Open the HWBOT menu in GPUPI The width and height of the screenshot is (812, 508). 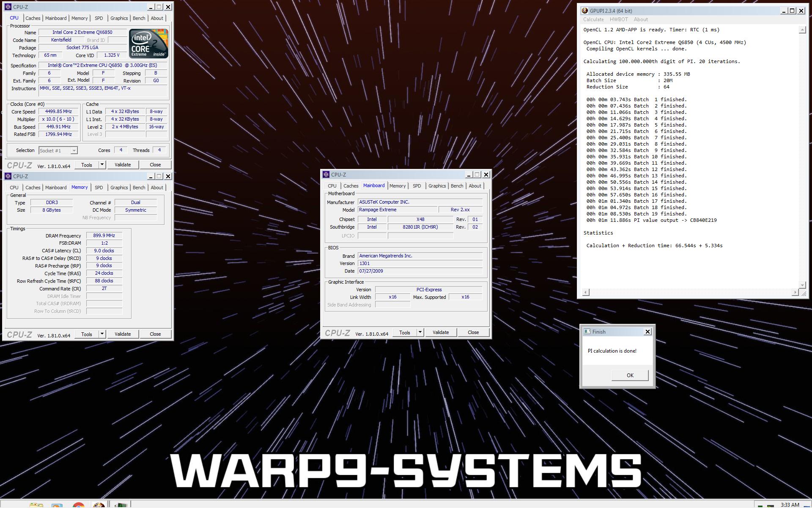(619, 19)
